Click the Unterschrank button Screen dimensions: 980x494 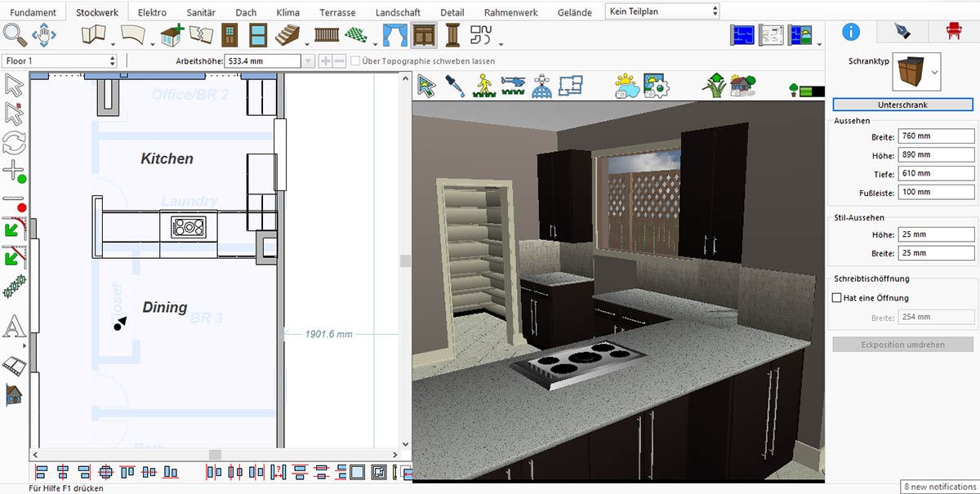click(902, 105)
